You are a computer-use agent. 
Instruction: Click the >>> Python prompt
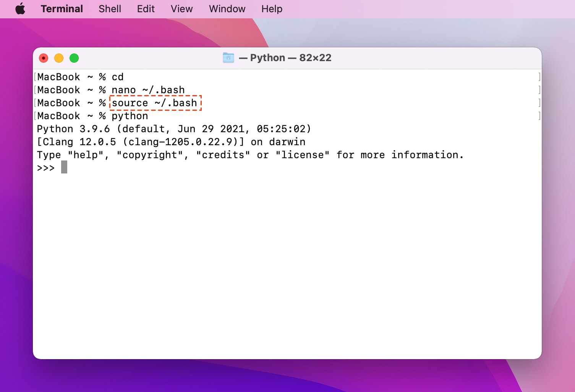tap(46, 167)
